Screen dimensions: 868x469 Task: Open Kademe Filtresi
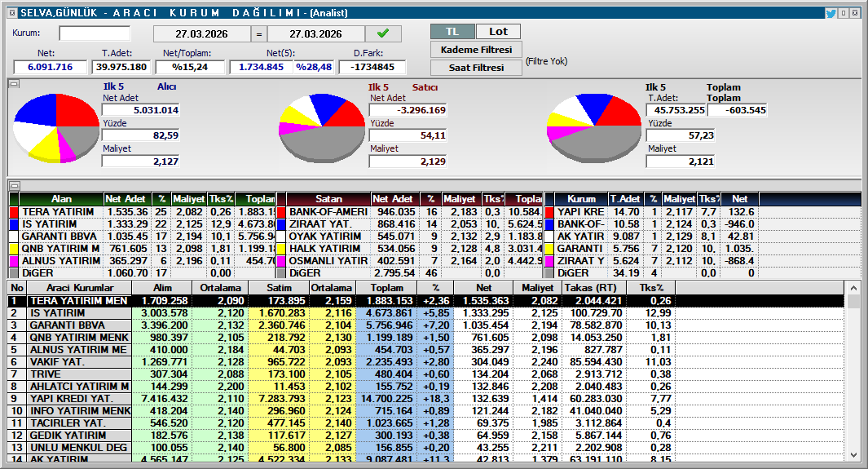(x=476, y=50)
